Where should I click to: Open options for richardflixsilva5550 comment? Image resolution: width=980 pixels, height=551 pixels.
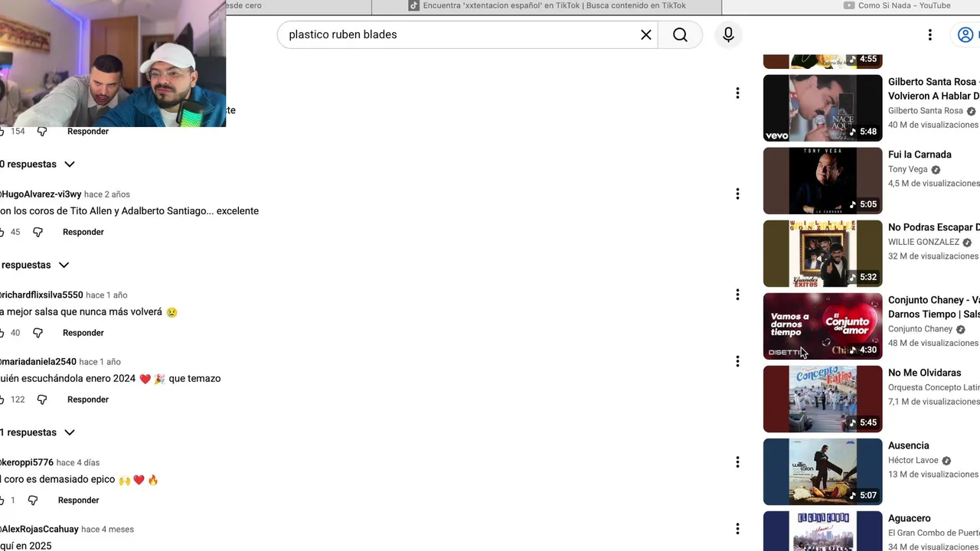737,295
